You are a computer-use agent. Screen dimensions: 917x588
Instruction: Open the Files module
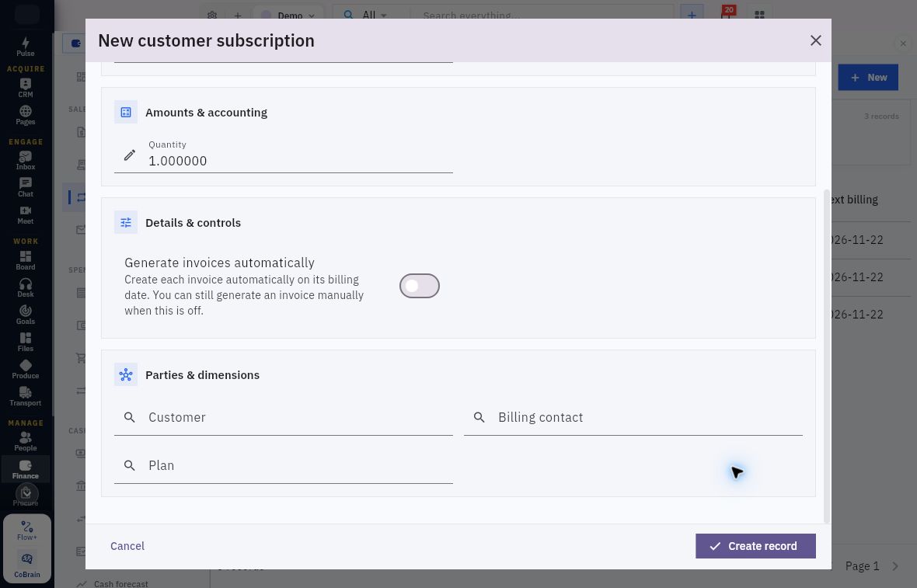25,342
